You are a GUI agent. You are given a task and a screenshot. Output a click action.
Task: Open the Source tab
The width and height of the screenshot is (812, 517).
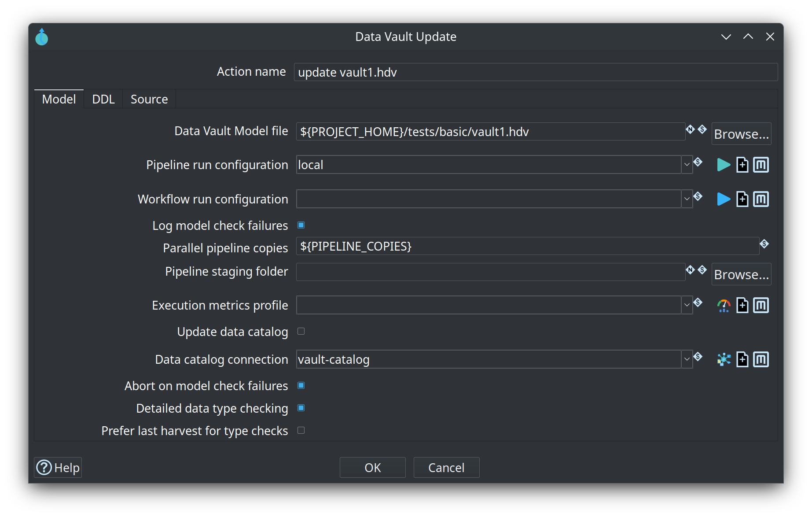pyautogui.click(x=149, y=99)
